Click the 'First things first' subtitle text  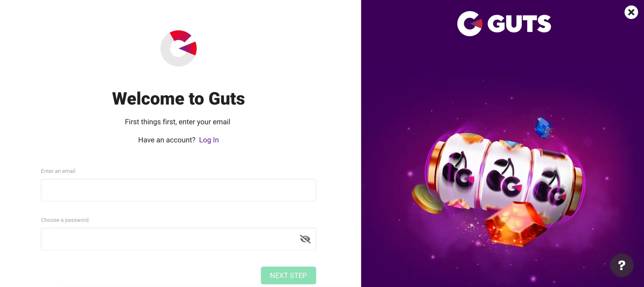click(x=178, y=122)
